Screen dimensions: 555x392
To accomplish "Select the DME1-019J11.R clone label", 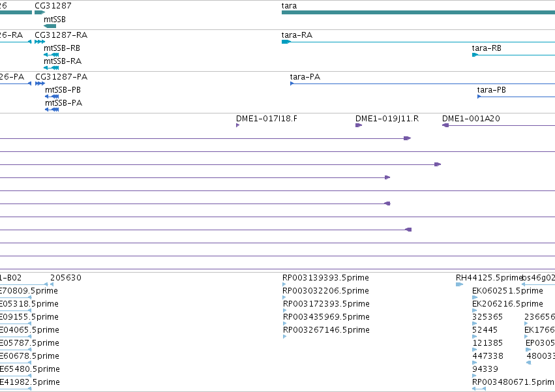I will [x=387, y=119].
